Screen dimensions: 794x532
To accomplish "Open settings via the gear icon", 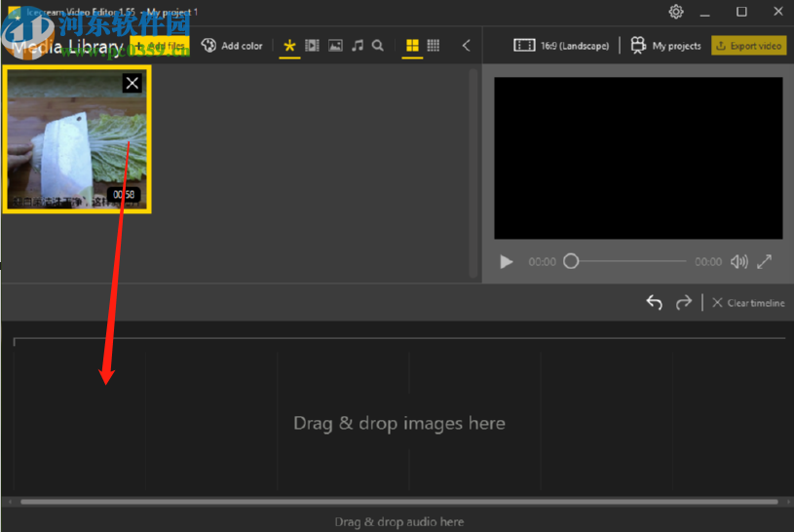I will (676, 12).
